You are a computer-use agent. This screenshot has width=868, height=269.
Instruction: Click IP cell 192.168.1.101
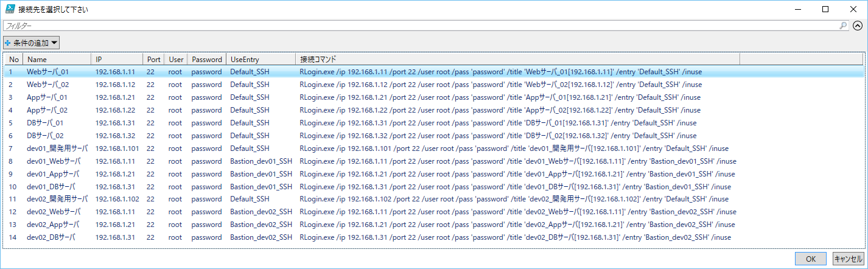click(117, 148)
